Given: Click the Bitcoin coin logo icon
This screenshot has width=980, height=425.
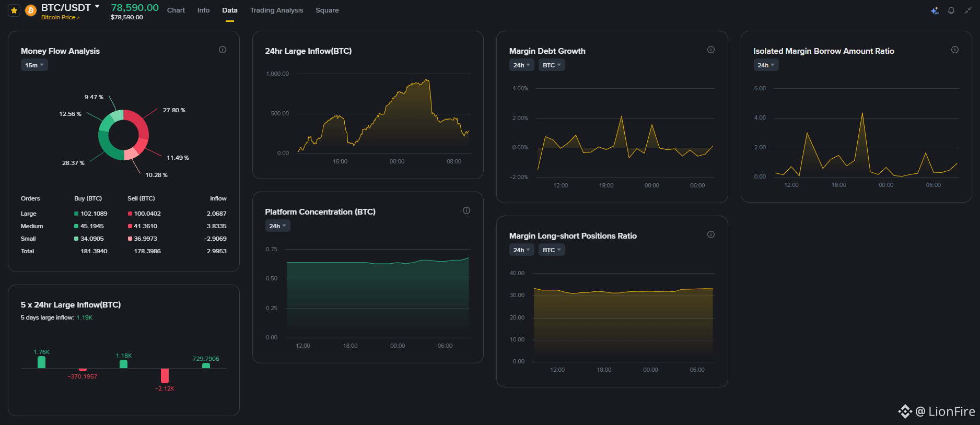Looking at the screenshot, I should coord(31,10).
